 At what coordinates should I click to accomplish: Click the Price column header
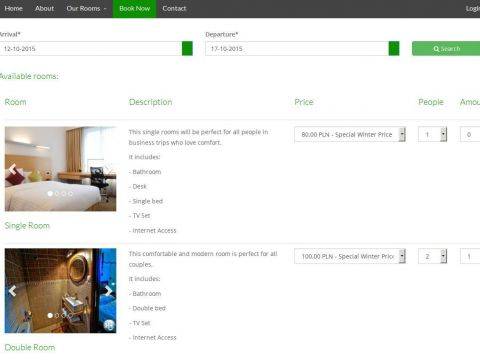304,102
